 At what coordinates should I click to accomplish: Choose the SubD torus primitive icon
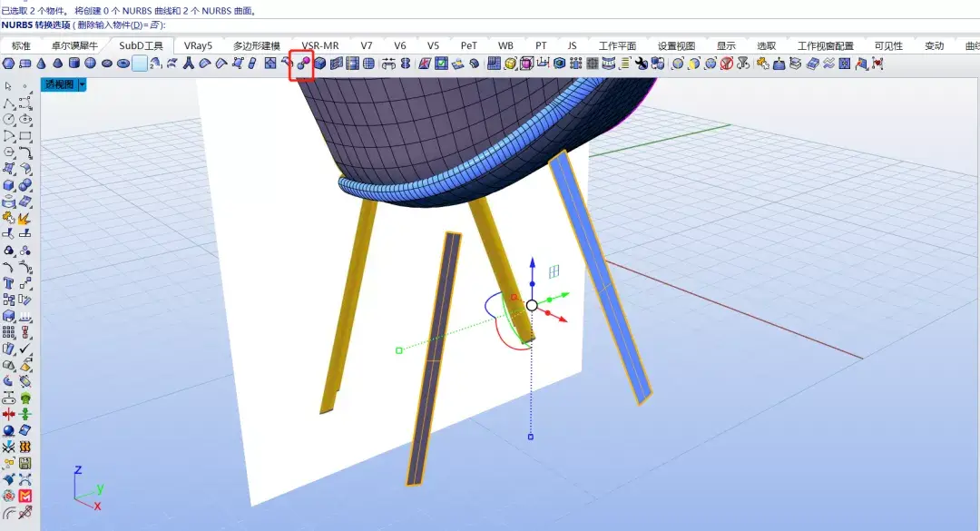pyautogui.click(x=123, y=64)
